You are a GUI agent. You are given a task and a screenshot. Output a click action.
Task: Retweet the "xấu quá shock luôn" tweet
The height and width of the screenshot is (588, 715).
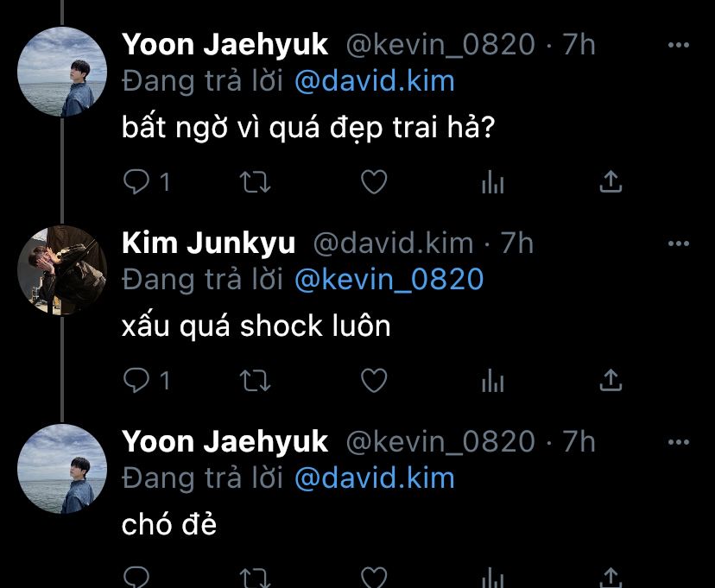(256, 381)
